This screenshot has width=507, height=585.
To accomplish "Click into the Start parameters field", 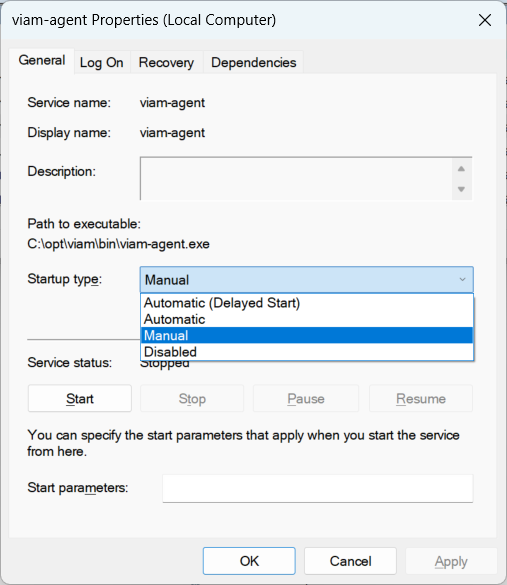I will click(318, 488).
